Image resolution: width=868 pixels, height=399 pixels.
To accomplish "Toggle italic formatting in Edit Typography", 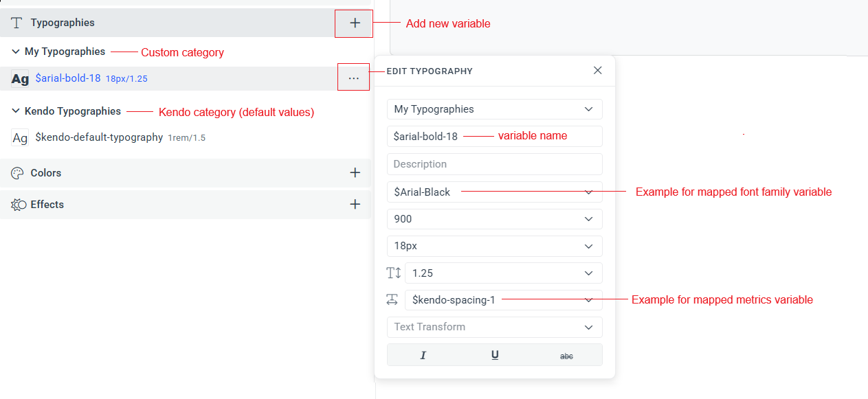I will 423,354.
